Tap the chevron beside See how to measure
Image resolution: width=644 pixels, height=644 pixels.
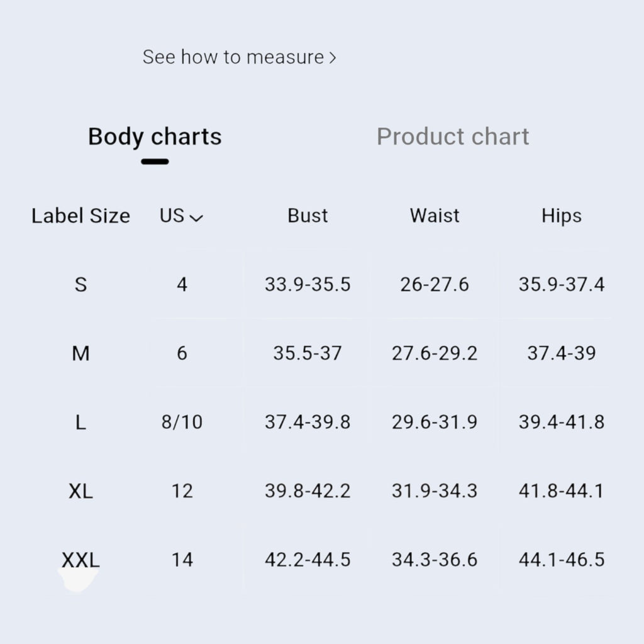[332, 58]
